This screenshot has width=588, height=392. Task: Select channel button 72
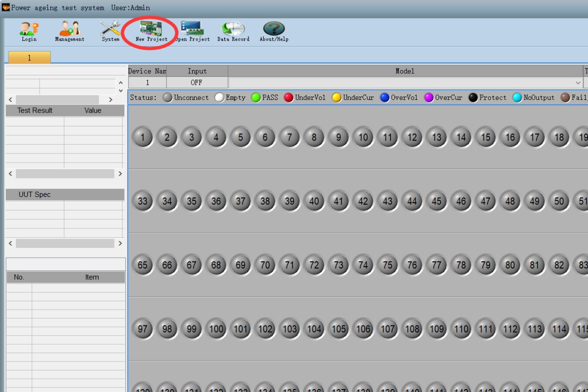(314, 265)
